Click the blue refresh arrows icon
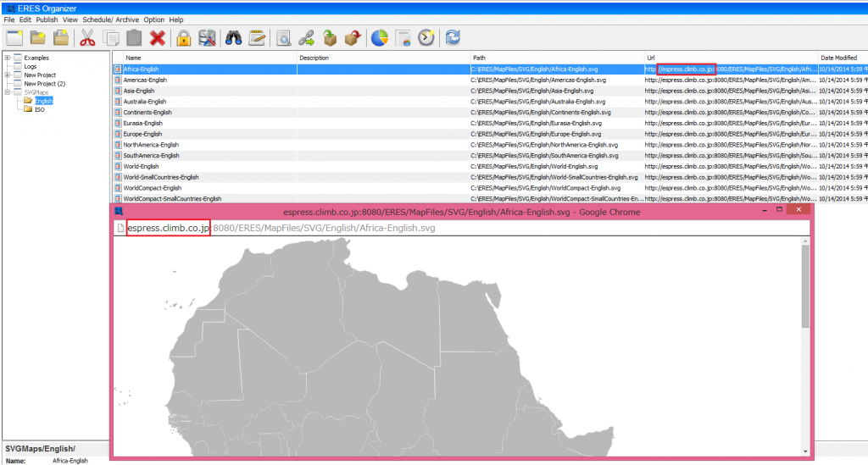868x465 pixels. coord(453,38)
